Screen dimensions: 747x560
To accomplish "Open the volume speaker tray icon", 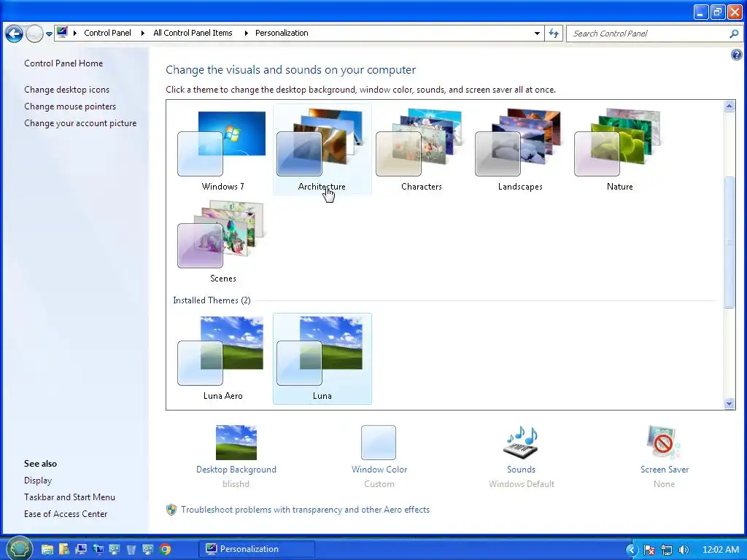I will point(684,550).
